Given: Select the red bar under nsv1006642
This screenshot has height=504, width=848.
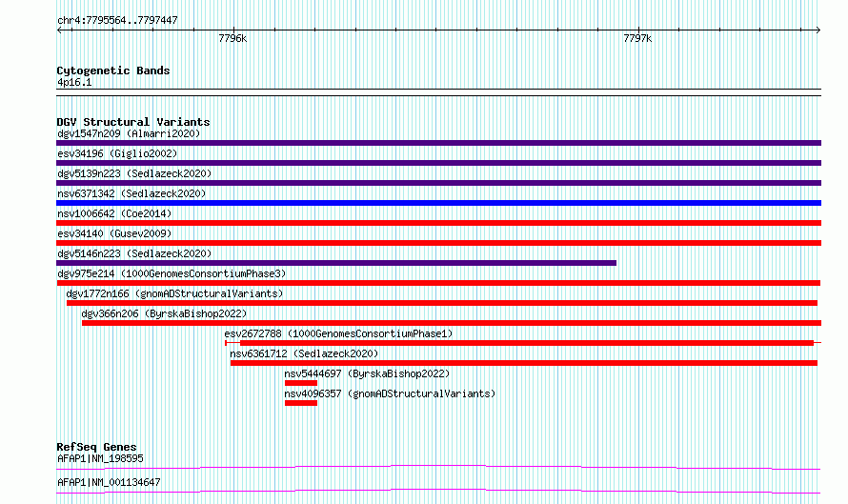Looking at the screenshot, I should point(438,223).
